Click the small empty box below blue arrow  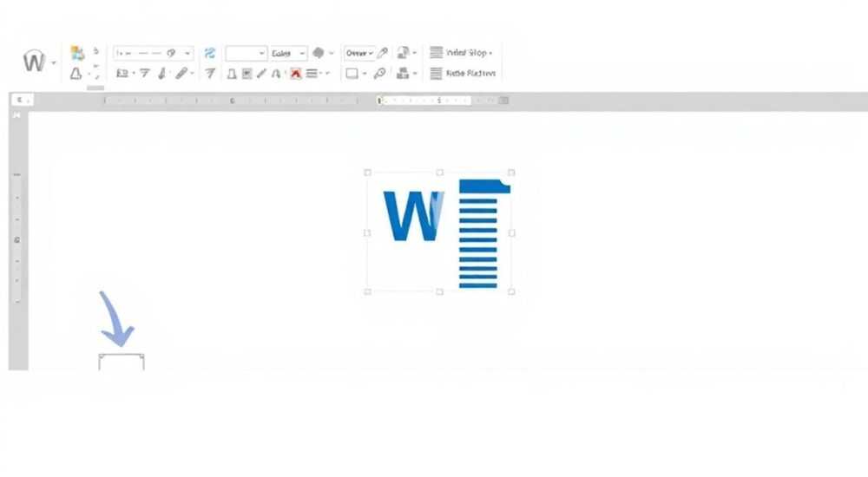(122, 362)
